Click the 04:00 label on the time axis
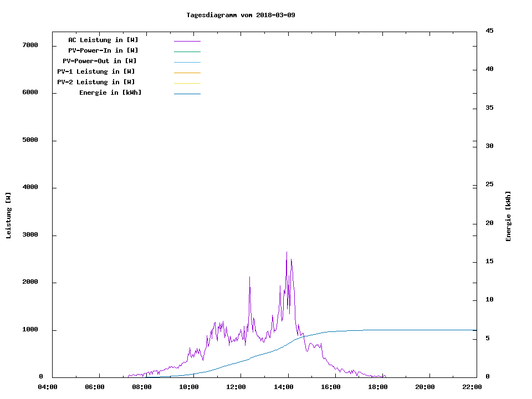Screen dimensions: 532x399 [x=48, y=387]
